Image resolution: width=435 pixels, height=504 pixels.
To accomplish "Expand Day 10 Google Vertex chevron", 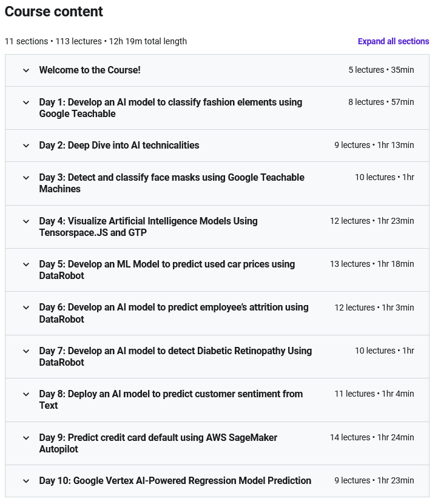I will (x=26, y=481).
